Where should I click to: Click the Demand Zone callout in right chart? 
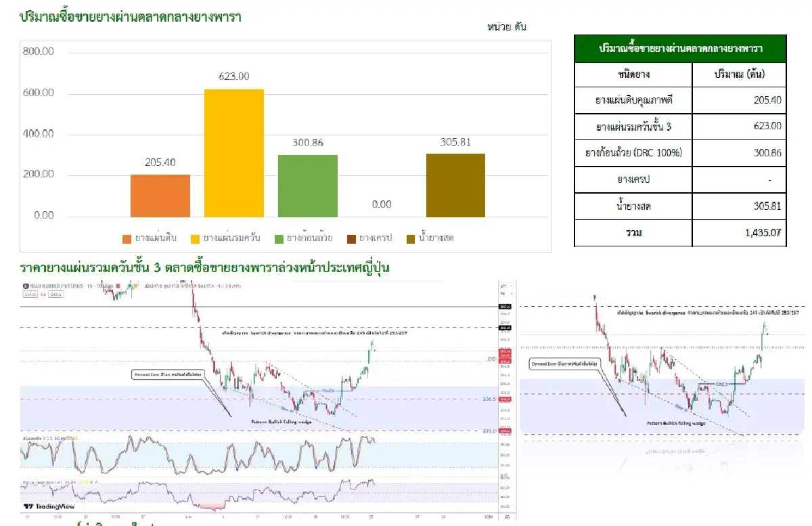[566, 364]
